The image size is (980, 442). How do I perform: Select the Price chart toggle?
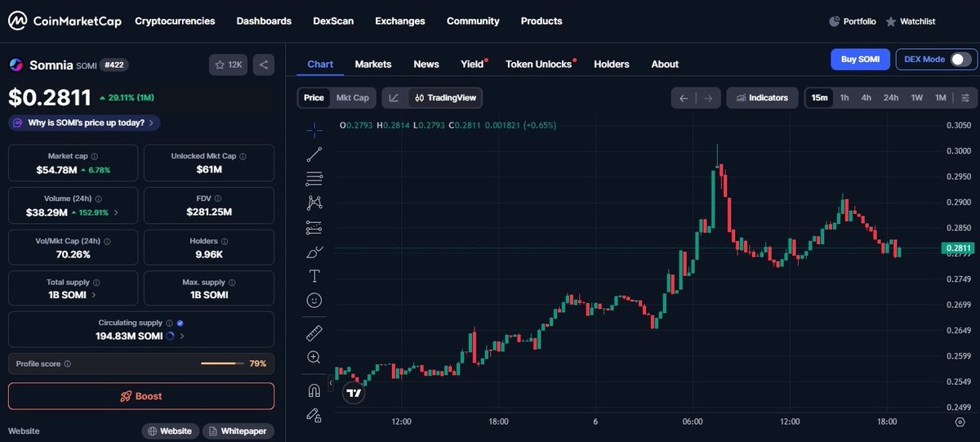point(314,98)
